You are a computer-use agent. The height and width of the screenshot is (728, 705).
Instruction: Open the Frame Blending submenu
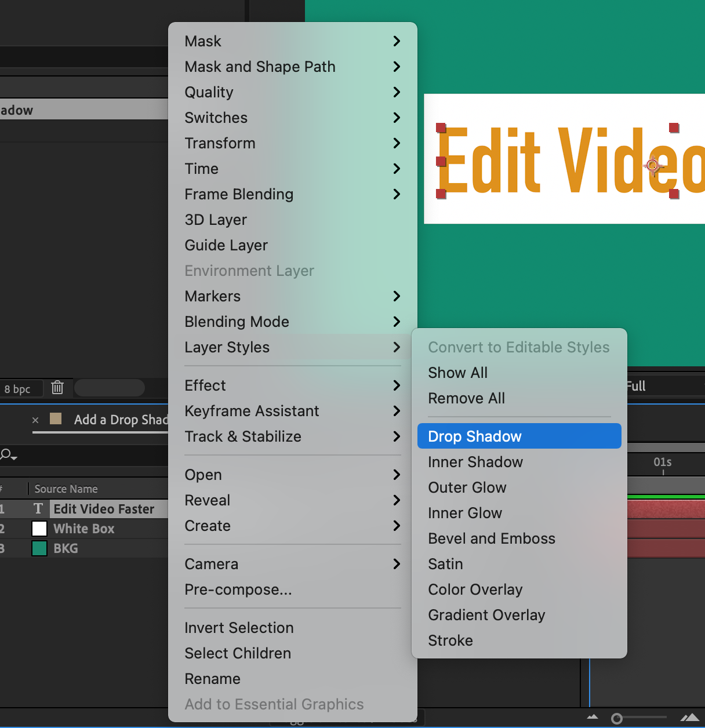pyautogui.click(x=293, y=194)
